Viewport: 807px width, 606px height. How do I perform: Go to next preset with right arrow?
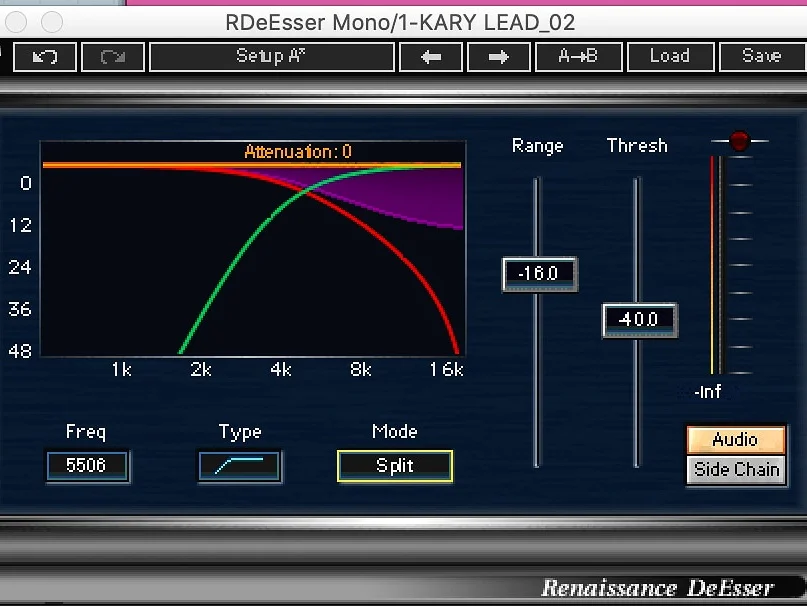point(498,57)
